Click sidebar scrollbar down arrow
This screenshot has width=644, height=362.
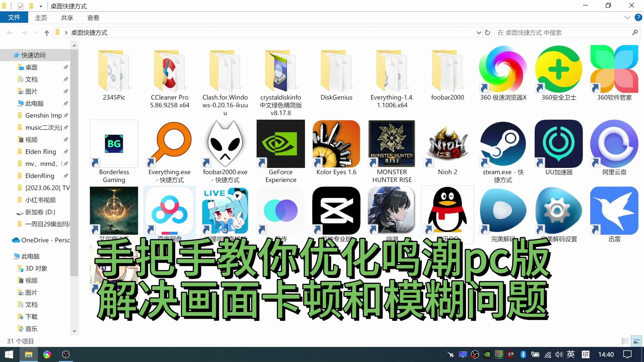(x=74, y=331)
